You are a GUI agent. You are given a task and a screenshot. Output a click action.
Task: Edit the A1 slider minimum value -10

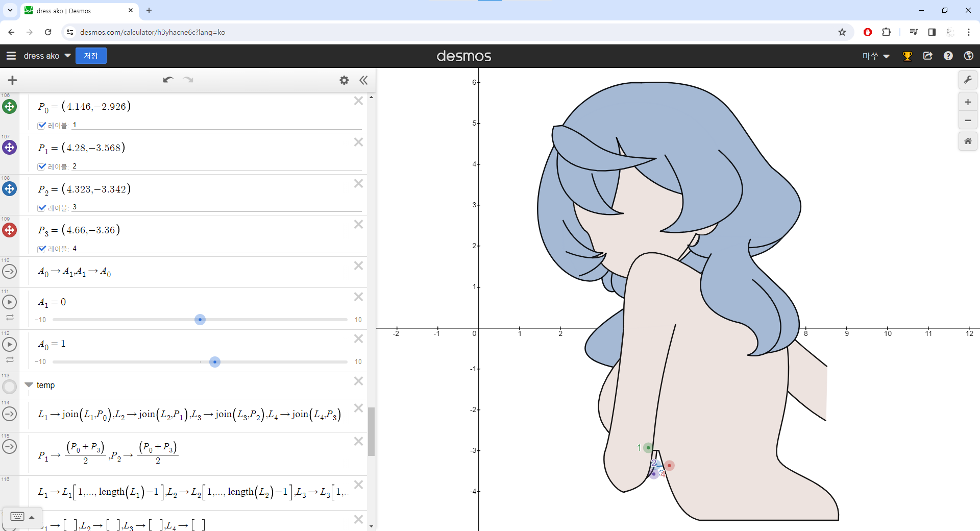pyautogui.click(x=40, y=320)
